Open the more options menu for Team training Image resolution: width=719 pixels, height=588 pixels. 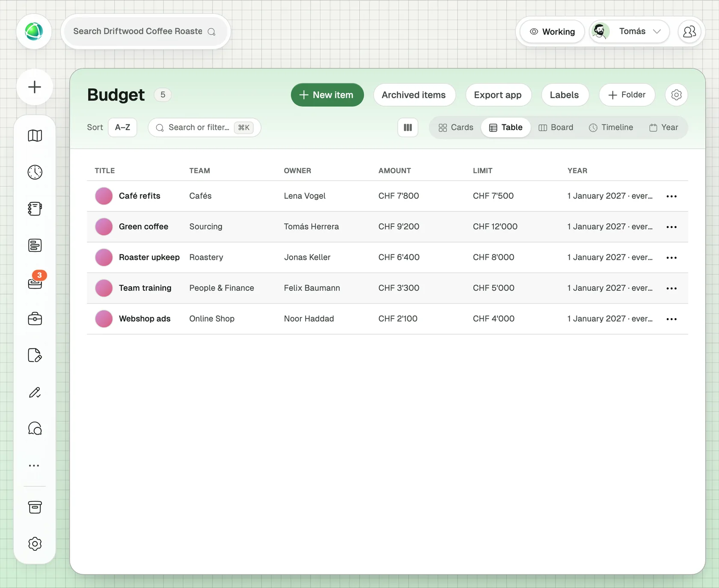tap(671, 288)
